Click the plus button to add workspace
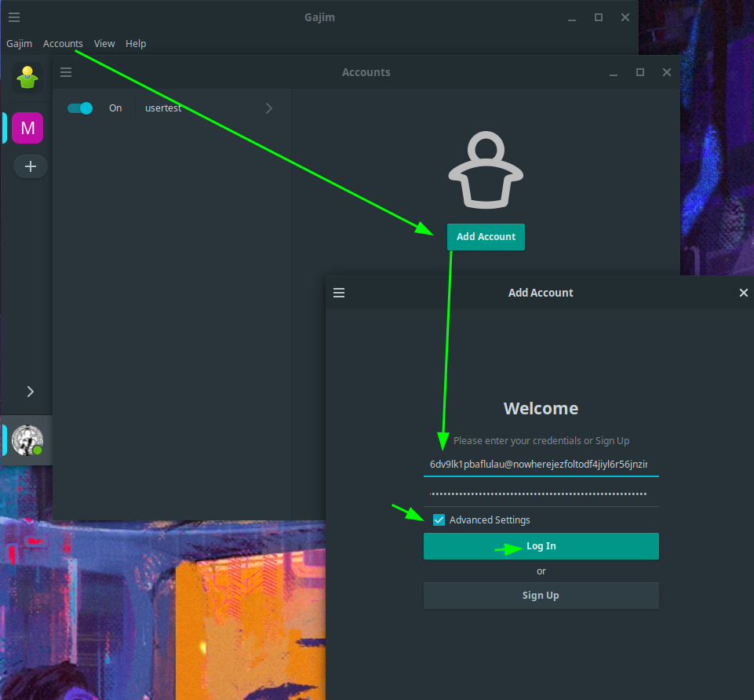Image resolution: width=754 pixels, height=700 pixels. (x=31, y=166)
